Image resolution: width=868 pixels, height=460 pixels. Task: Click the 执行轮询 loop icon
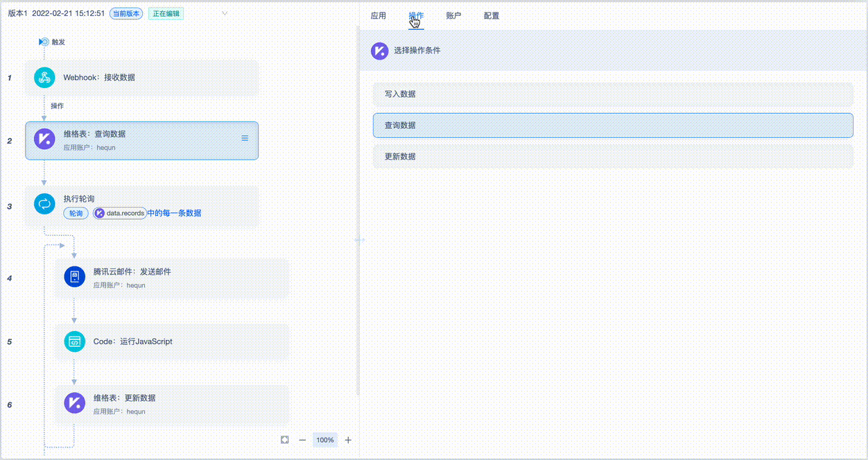click(44, 203)
